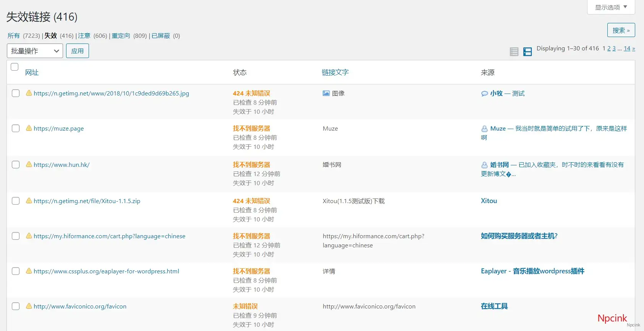Click the 来源 column header
This screenshot has height=331, width=644.
(488, 72)
